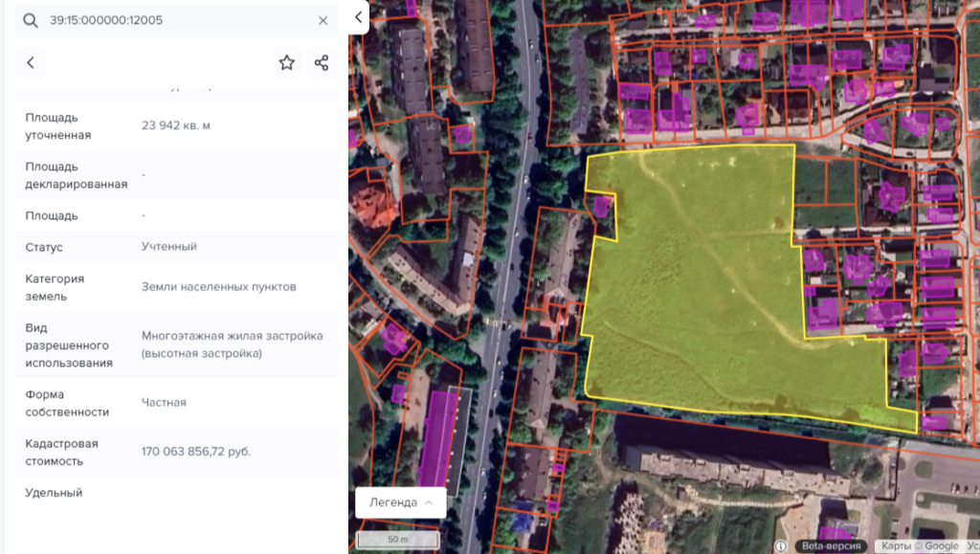This screenshot has width=980, height=554.
Task: Click the Статус label
Action: [43, 247]
